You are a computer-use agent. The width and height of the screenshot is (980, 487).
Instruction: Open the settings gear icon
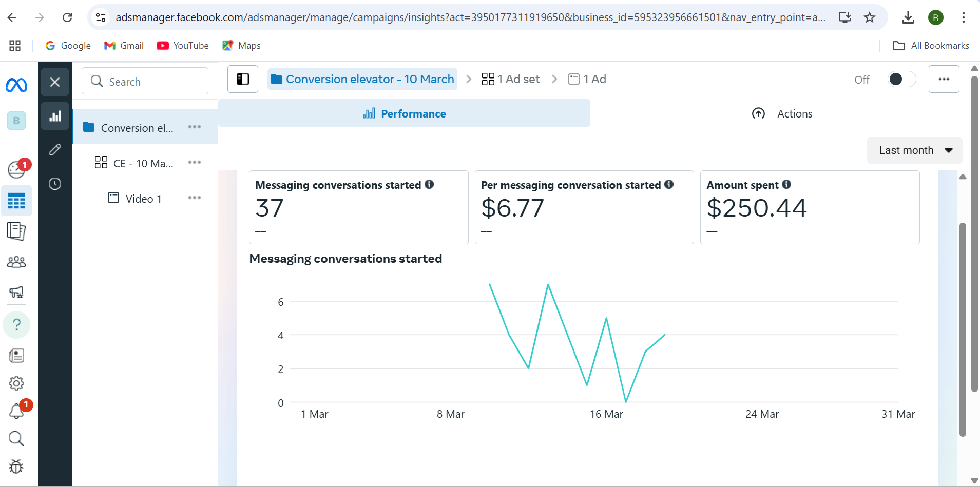click(x=16, y=383)
